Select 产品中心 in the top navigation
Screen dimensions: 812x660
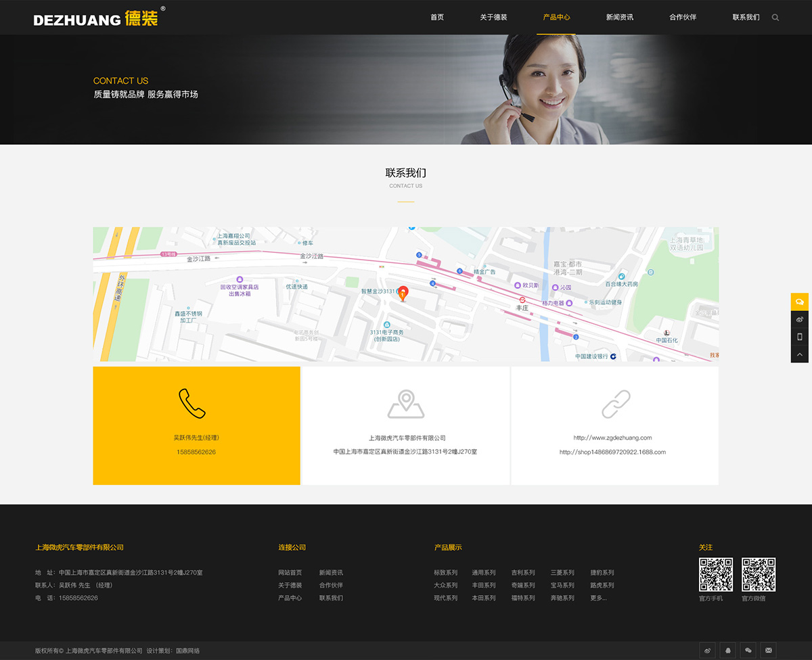click(x=556, y=18)
